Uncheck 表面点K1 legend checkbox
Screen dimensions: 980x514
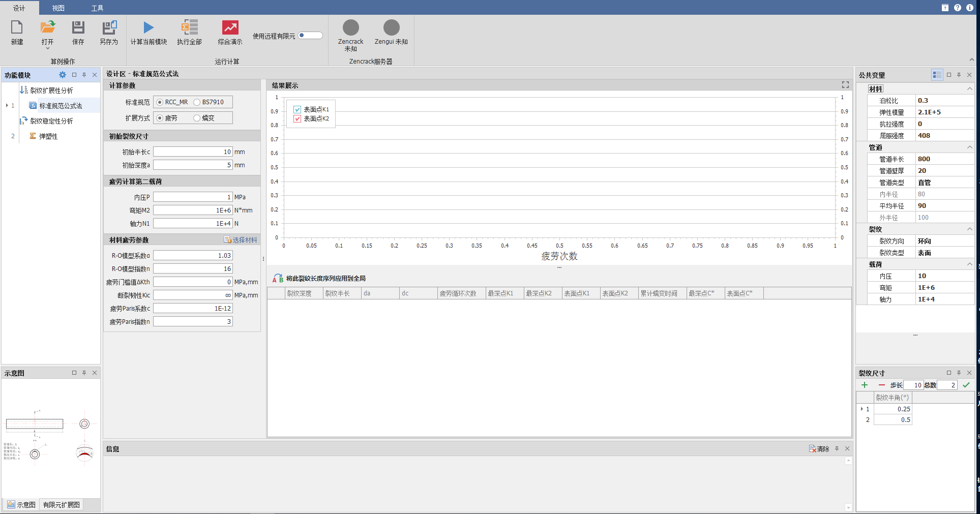298,109
